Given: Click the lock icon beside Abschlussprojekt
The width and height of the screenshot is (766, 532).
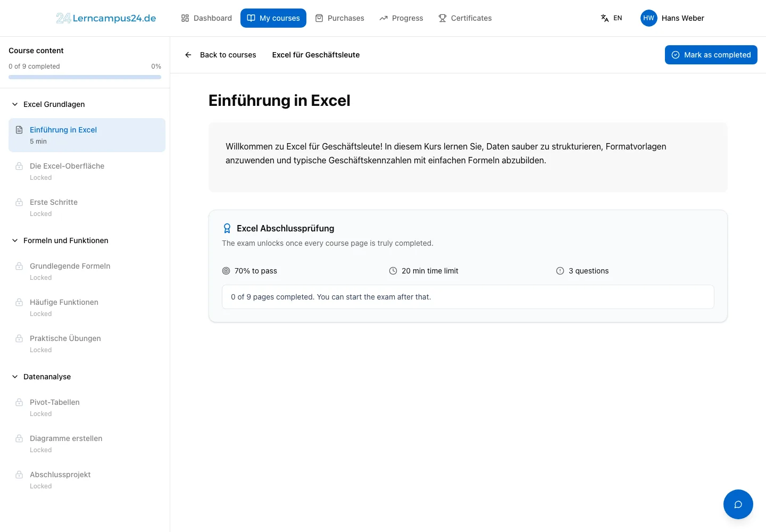Looking at the screenshot, I should (x=19, y=475).
